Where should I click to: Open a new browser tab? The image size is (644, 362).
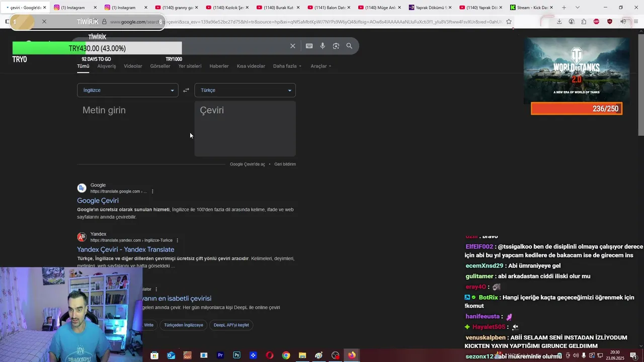pos(564,8)
